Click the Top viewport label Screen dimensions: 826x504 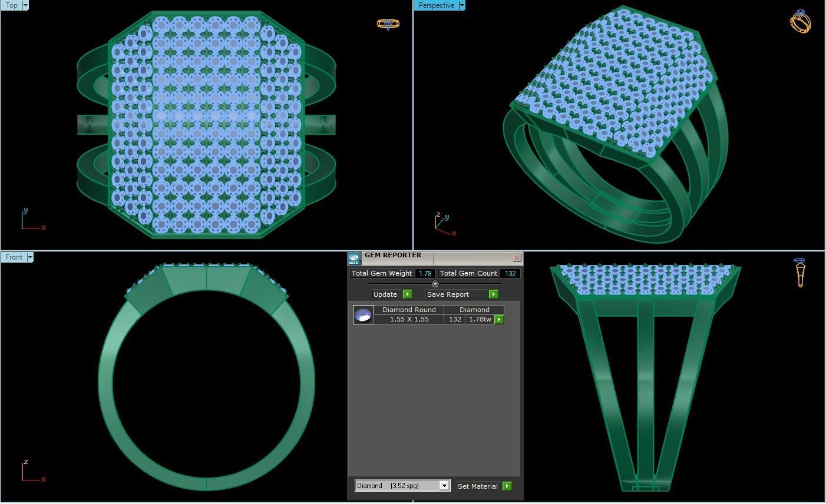pos(12,5)
